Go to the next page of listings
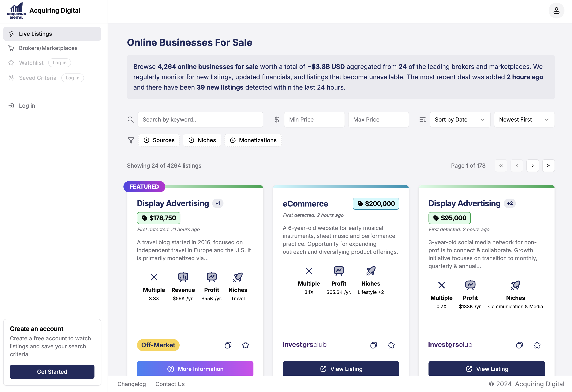This screenshot has width=572, height=392. tap(532, 166)
